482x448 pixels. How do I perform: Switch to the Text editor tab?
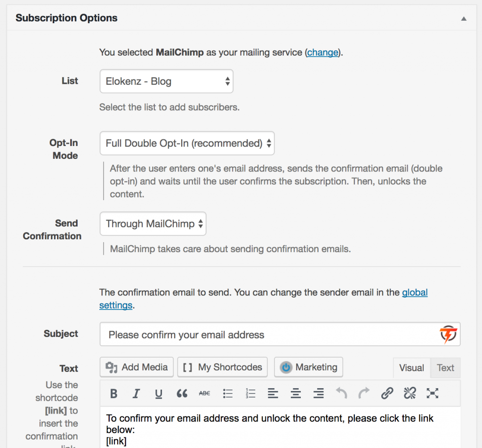pos(445,368)
